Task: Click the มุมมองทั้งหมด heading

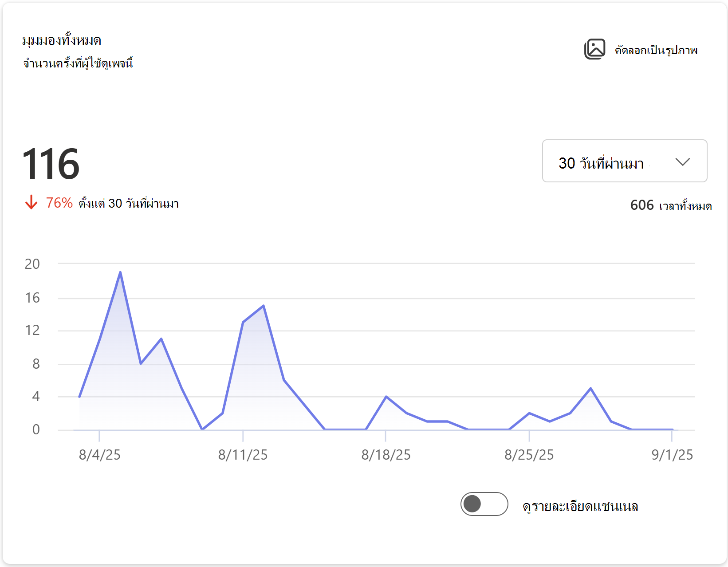Action: click(62, 40)
